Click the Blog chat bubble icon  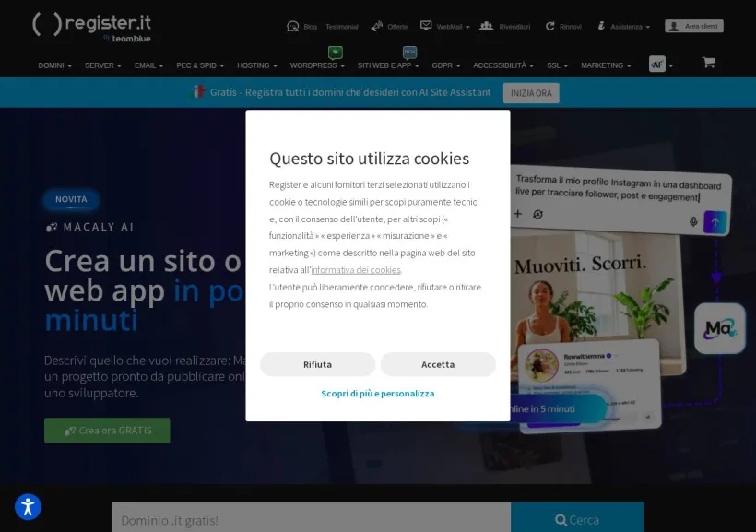pos(292,26)
